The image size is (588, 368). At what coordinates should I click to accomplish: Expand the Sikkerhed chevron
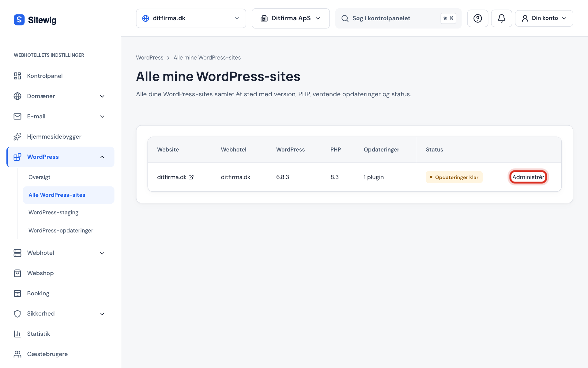tap(102, 314)
